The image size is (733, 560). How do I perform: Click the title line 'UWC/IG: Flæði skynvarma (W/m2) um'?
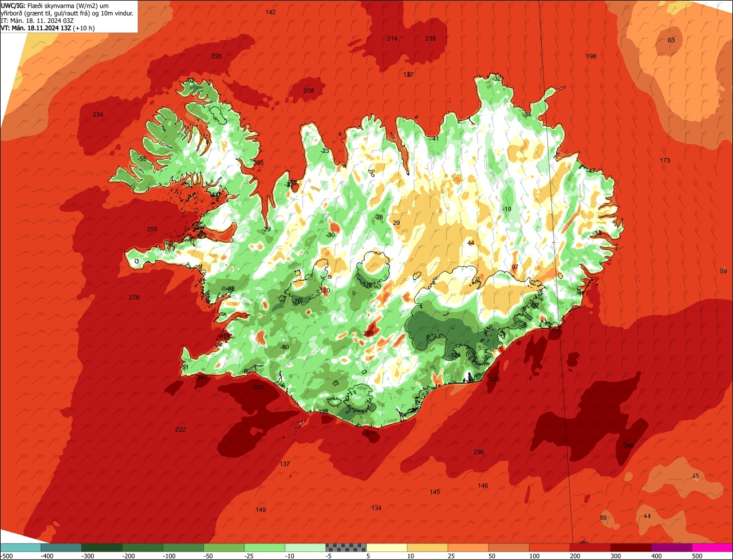tap(56, 5)
